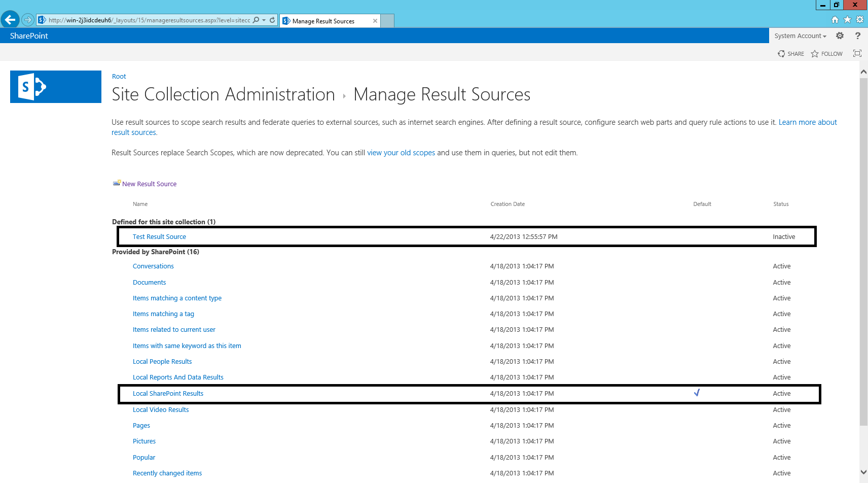Open Local Reports And Data Results

click(178, 377)
